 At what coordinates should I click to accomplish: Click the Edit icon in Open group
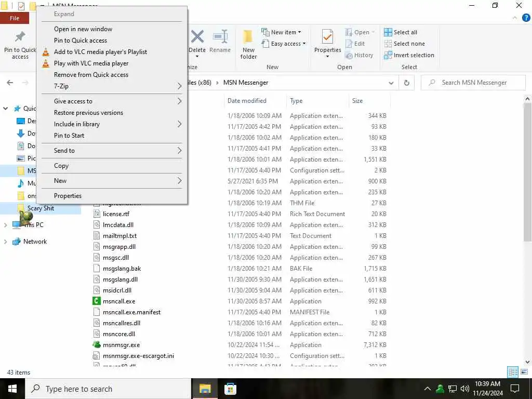[349, 44]
